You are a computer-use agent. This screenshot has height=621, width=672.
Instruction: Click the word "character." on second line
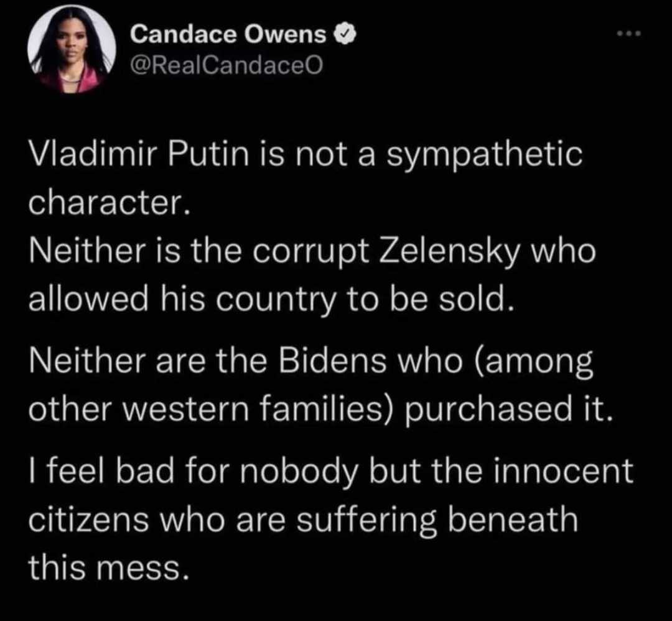[109, 203]
